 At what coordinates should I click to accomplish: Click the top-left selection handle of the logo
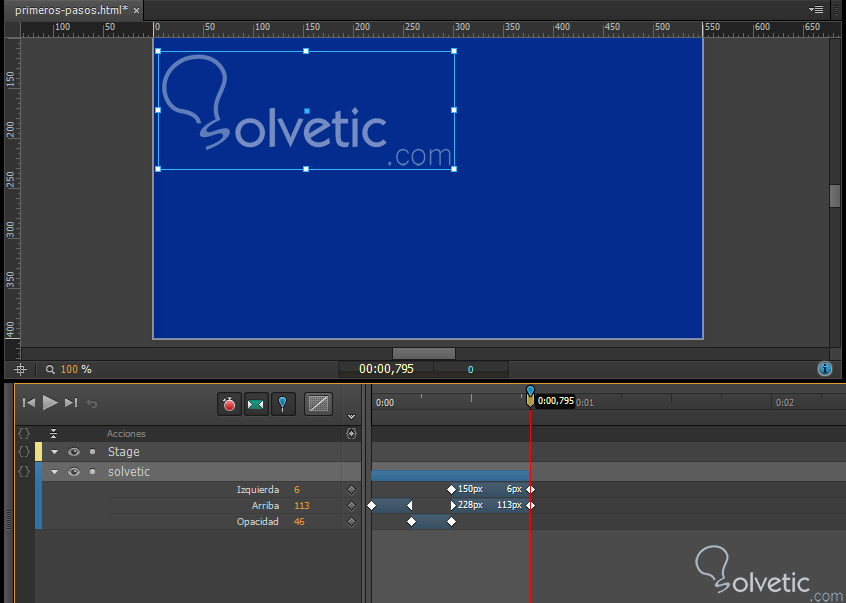coord(158,51)
